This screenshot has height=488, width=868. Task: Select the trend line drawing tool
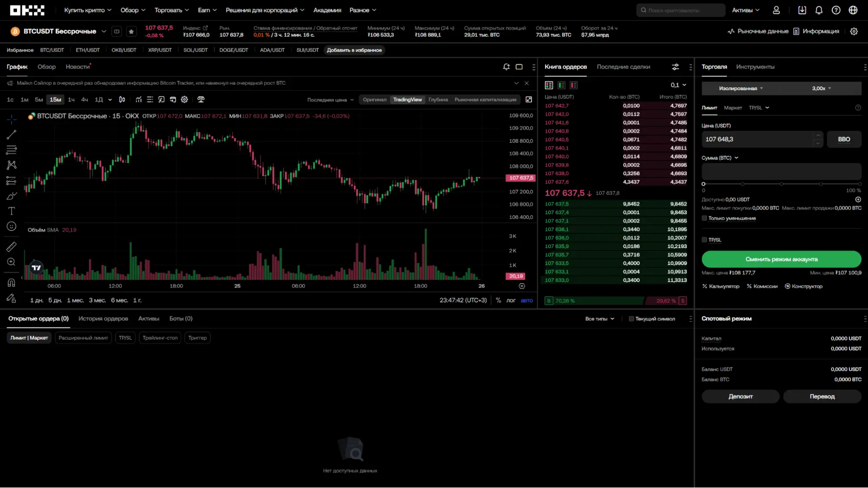(11, 134)
